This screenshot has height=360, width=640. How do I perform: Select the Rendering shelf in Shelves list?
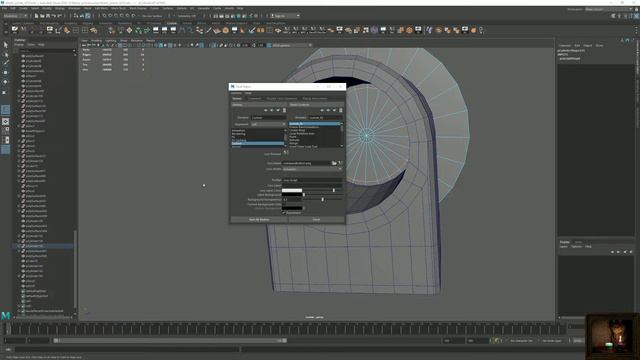point(239,134)
